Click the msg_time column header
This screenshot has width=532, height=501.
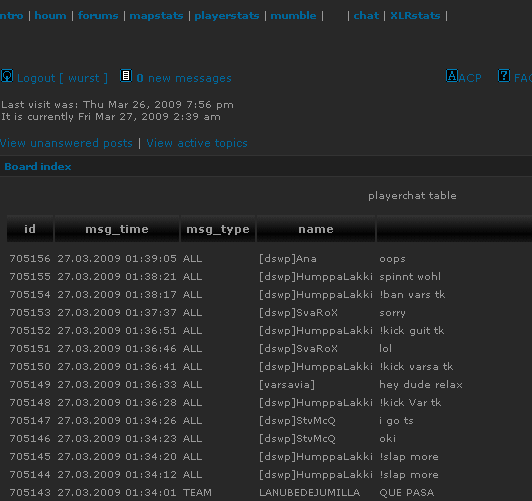tap(117, 229)
